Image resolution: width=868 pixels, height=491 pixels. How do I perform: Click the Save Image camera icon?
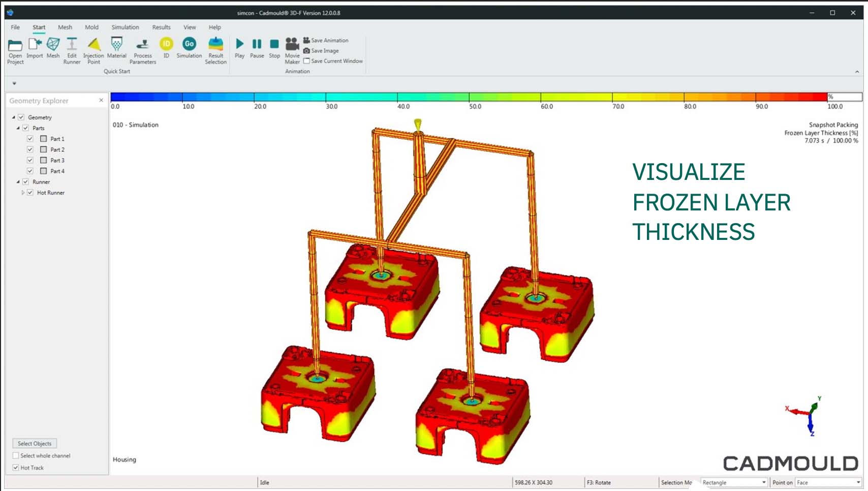pyautogui.click(x=306, y=50)
